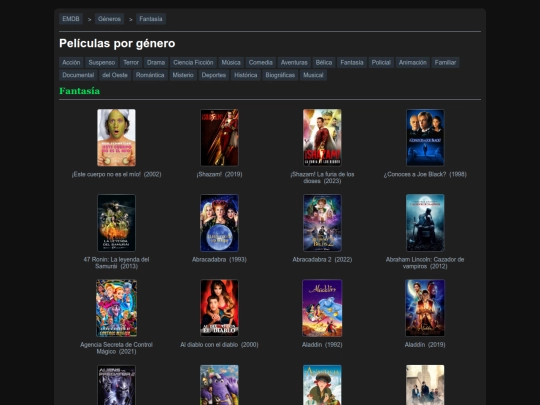This screenshot has width=540, height=405.
Task: Open the 47 Ronin poster
Action: point(116,223)
